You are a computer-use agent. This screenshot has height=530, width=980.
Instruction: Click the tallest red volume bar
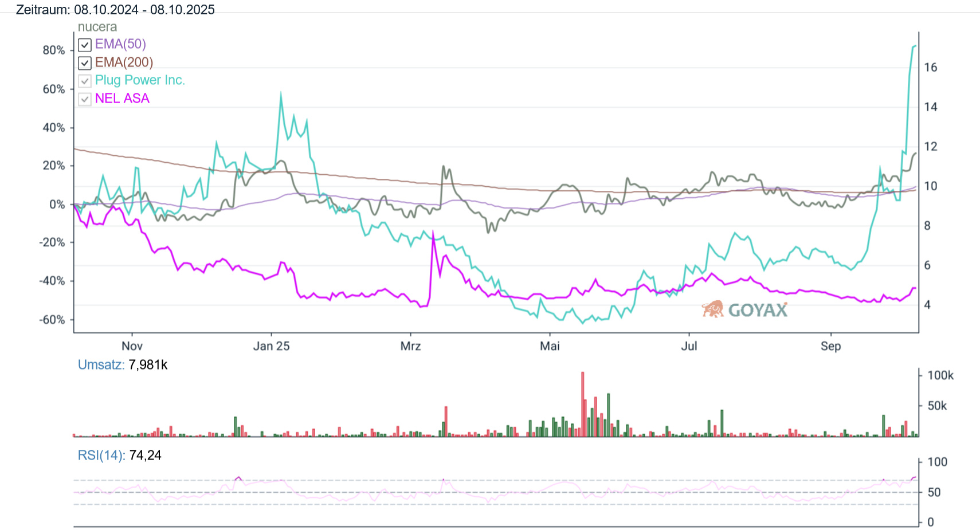click(x=583, y=404)
